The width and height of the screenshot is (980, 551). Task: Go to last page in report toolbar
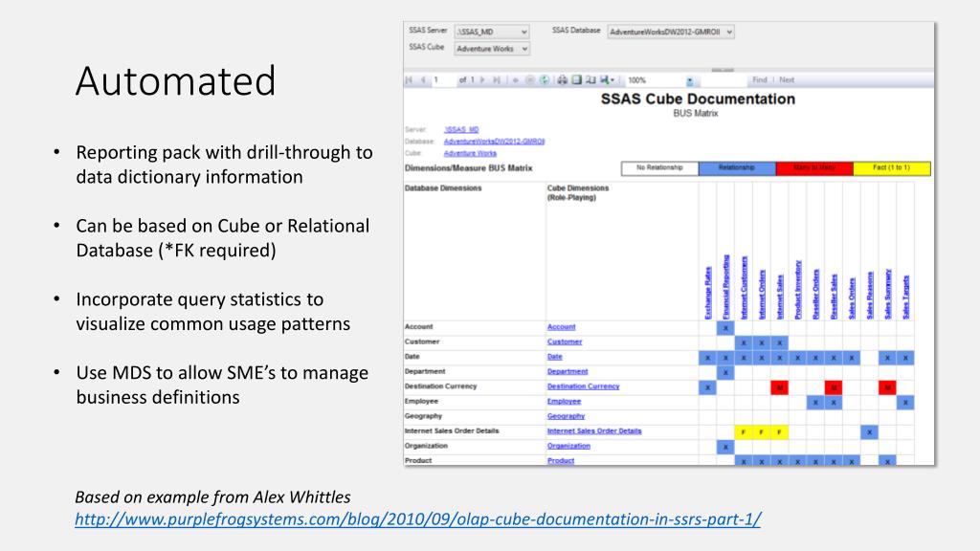click(x=497, y=80)
